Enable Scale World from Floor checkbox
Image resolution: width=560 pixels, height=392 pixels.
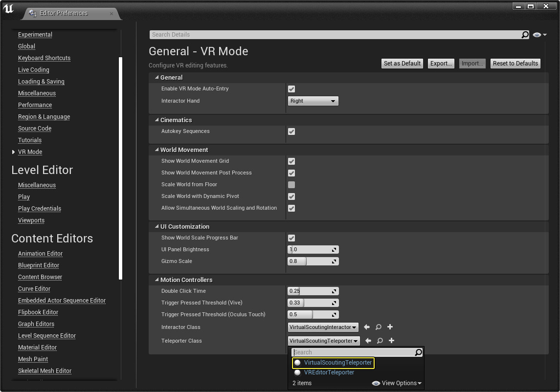(x=291, y=185)
